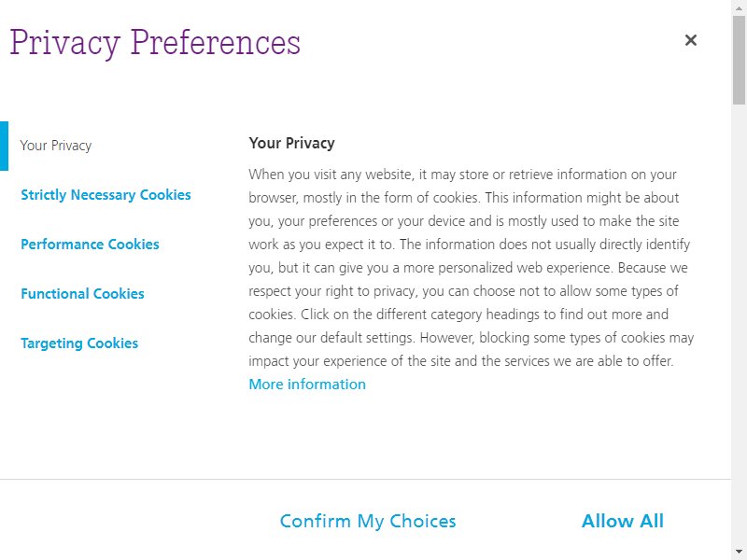Click the vertical scrollbar thumb
747x560 pixels.
[739, 60]
